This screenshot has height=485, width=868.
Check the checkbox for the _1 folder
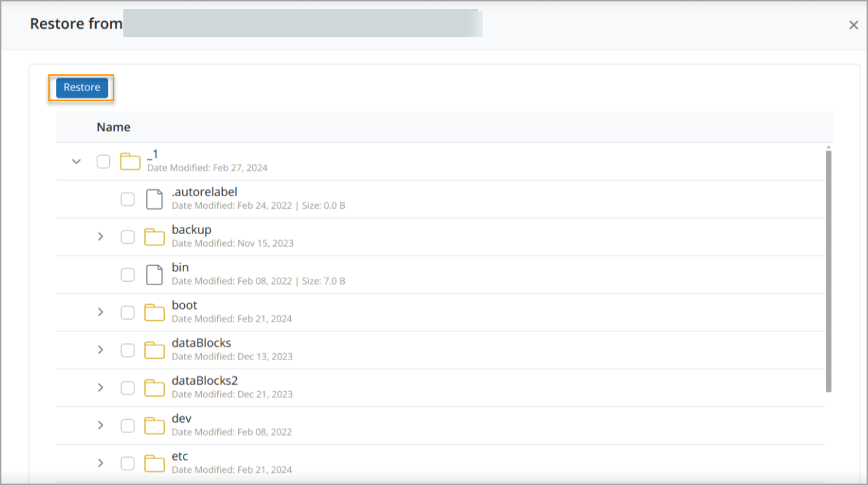tap(103, 160)
